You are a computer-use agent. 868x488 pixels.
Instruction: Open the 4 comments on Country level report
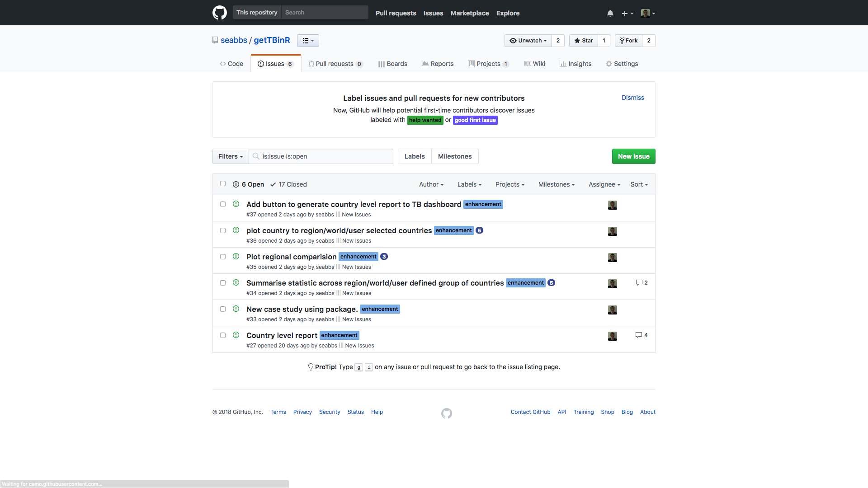[x=642, y=335]
